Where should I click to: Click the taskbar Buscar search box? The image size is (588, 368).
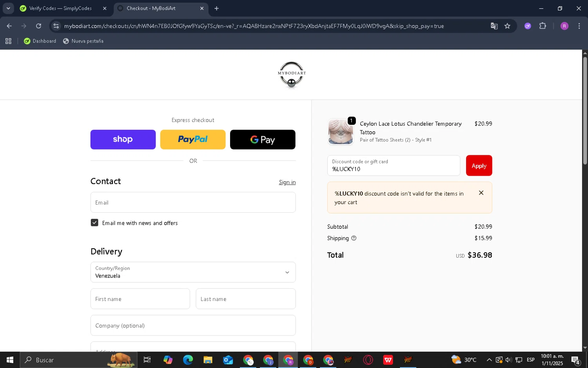tap(78, 360)
